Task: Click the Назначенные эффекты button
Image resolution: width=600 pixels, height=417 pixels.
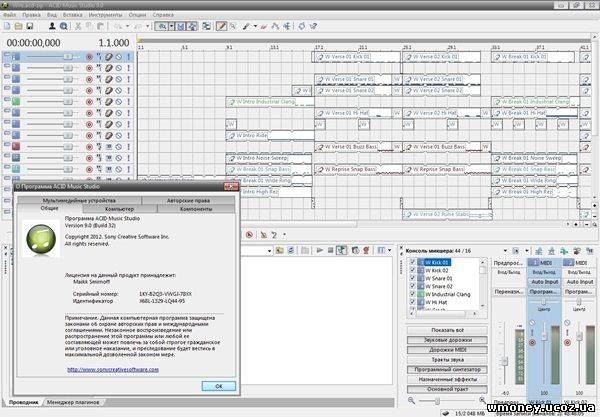Action: click(x=447, y=380)
